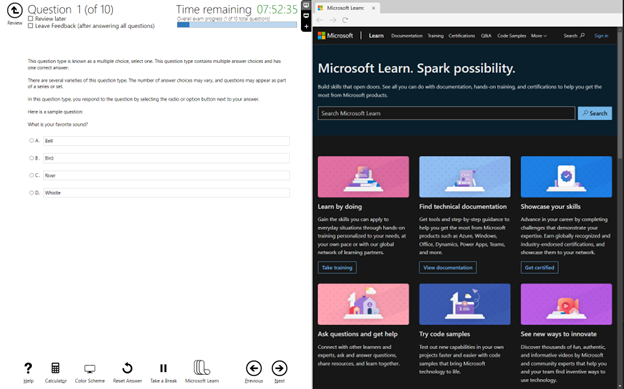Focus the Search Microsoft Learn field
The height and width of the screenshot is (389, 624).
[x=446, y=113]
